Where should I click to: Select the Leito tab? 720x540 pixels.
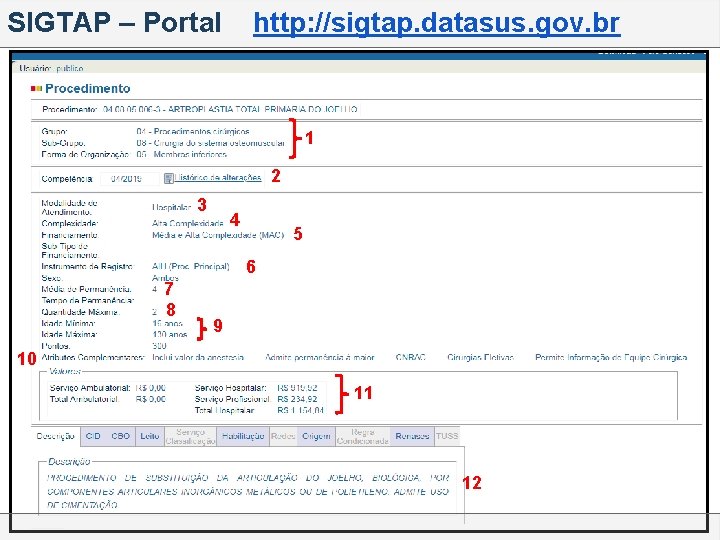[150, 436]
